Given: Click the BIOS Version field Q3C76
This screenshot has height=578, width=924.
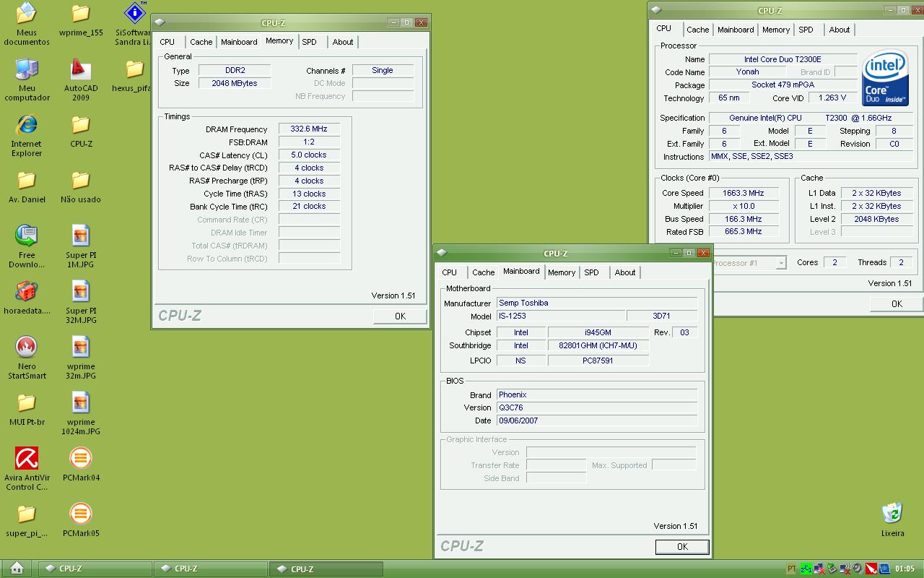Looking at the screenshot, I should click(597, 407).
